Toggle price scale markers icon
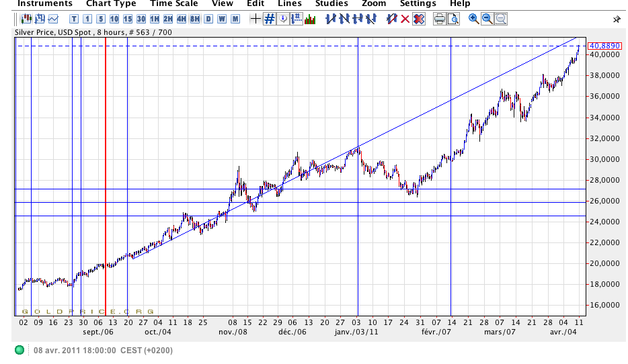628x364 pixels. point(297,19)
